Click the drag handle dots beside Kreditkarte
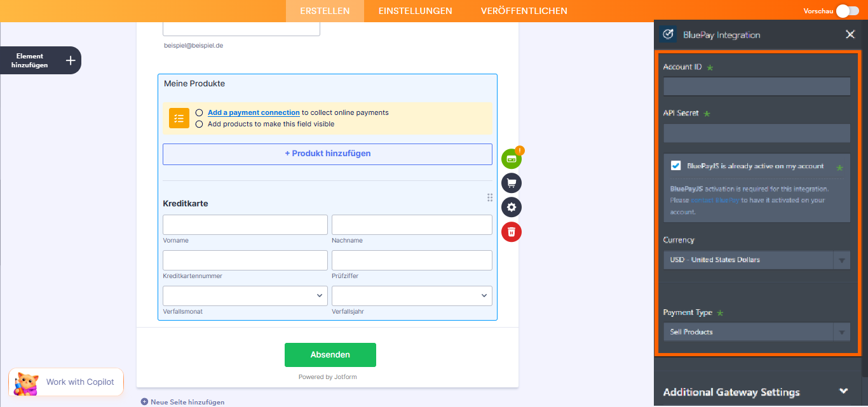The height and width of the screenshot is (407, 868). 489,197
